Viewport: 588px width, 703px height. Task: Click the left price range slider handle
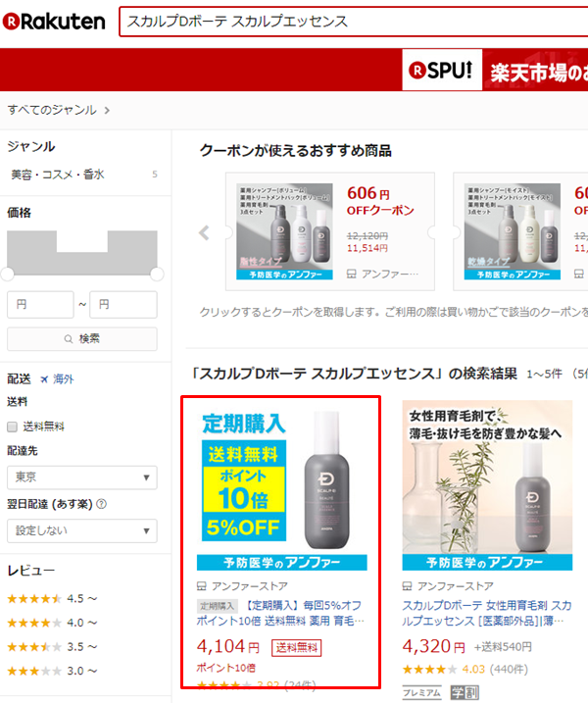pos(8,274)
